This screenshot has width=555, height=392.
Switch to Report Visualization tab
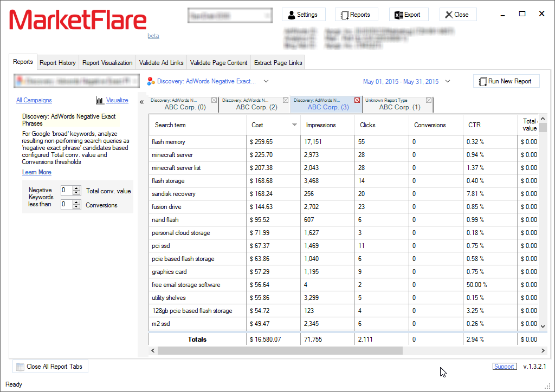click(107, 63)
